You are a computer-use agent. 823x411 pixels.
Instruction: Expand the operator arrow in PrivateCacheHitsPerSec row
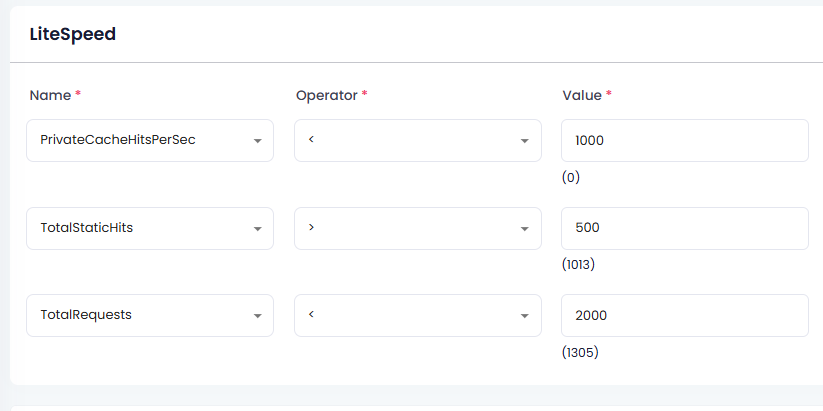tap(524, 141)
